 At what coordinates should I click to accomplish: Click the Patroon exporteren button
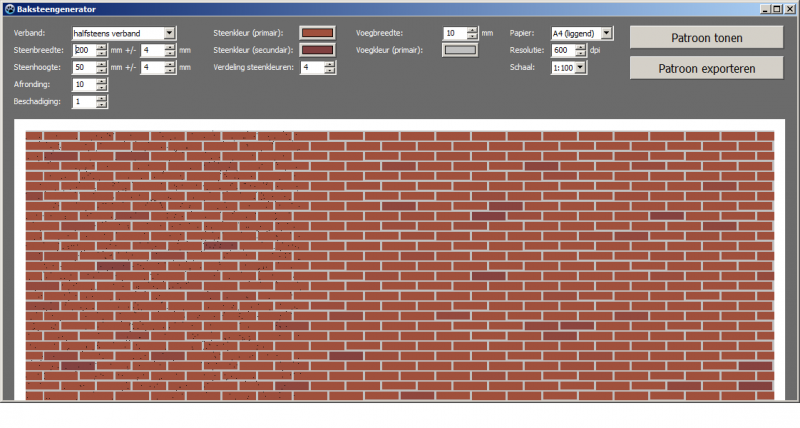[x=706, y=68]
